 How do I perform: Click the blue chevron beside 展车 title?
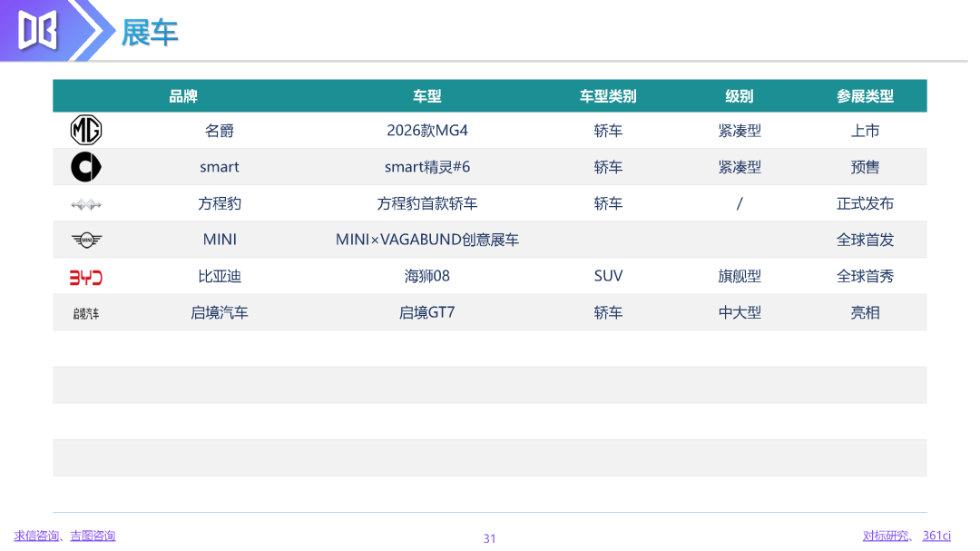pyautogui.click(x=93, y=30)
